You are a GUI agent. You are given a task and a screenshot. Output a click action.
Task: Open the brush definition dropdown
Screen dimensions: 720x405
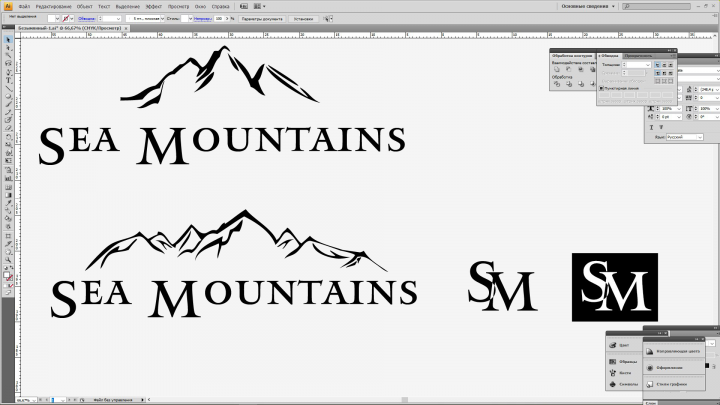point(162,19)
